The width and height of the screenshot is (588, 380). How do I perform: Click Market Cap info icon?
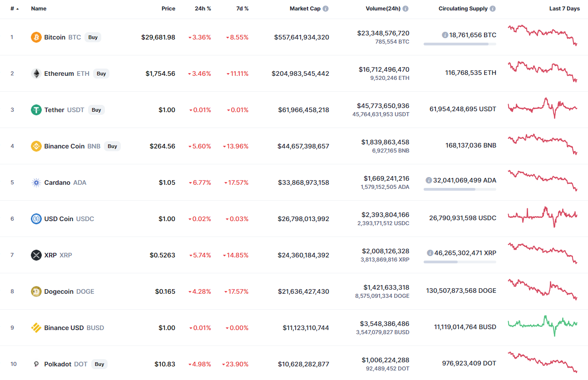click(326, 9)
